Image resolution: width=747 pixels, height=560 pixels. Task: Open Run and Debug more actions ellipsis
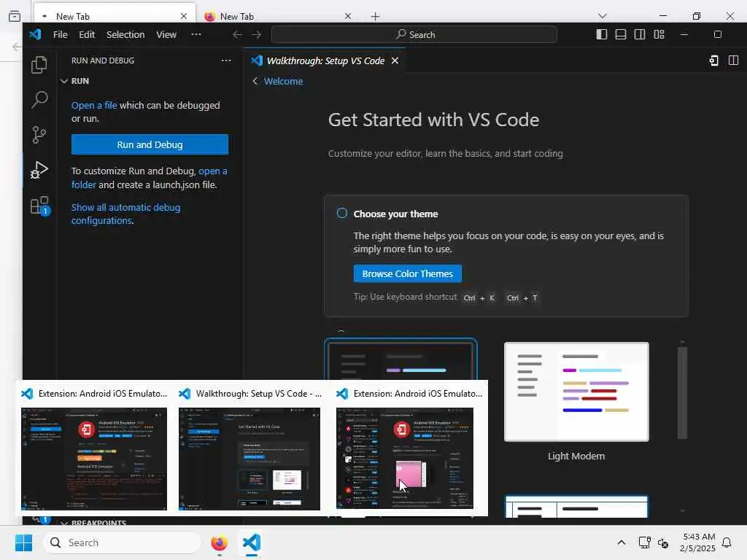[226, 61]
